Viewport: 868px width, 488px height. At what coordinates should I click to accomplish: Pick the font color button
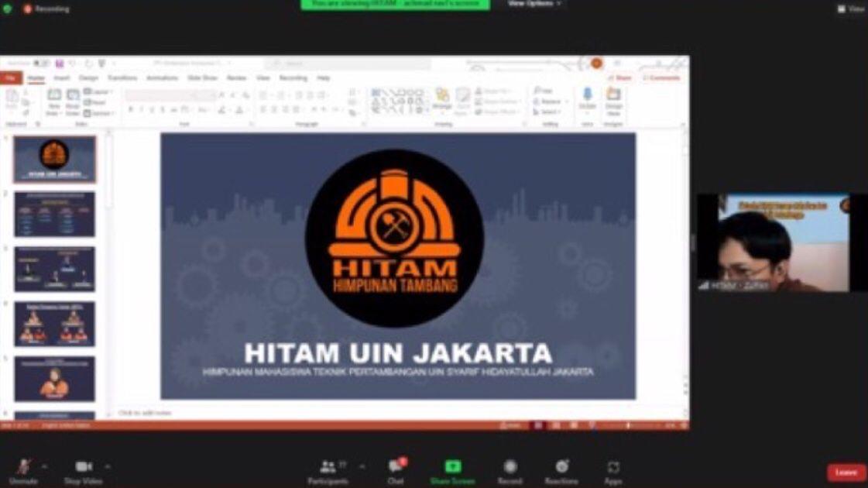(240, 110)
